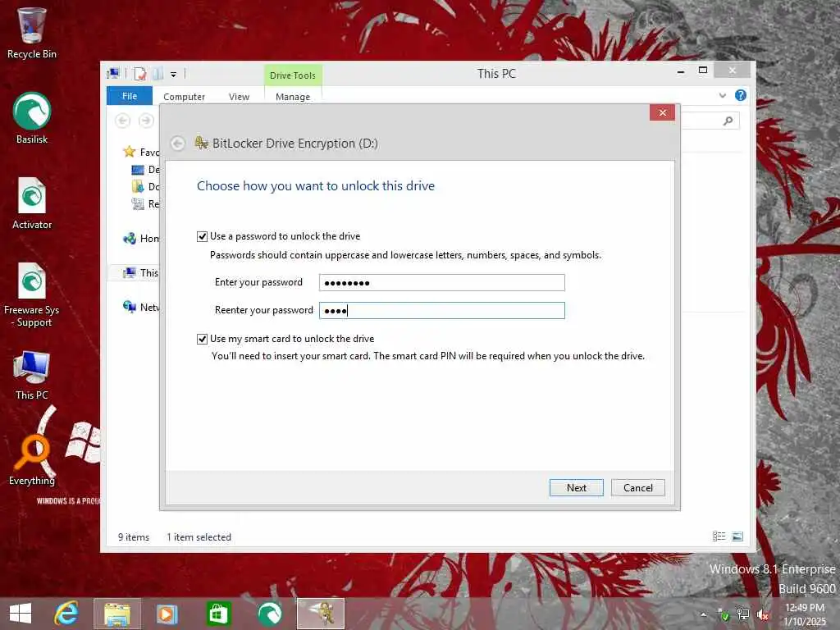Click Next in BitLocker wizard
Screen dimensions: 840x630
click(x=577, y=488)
